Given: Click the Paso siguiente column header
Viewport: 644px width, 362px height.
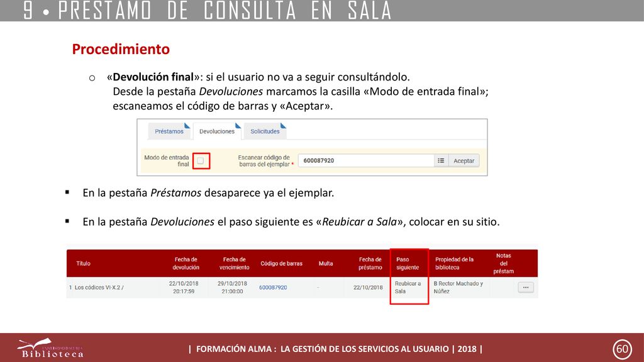Looking at the screenshot, I should click(x=408, y=263).
